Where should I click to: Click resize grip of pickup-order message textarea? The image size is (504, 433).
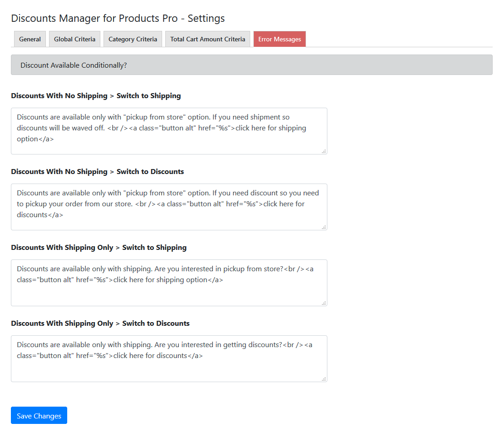click(324, 227)
